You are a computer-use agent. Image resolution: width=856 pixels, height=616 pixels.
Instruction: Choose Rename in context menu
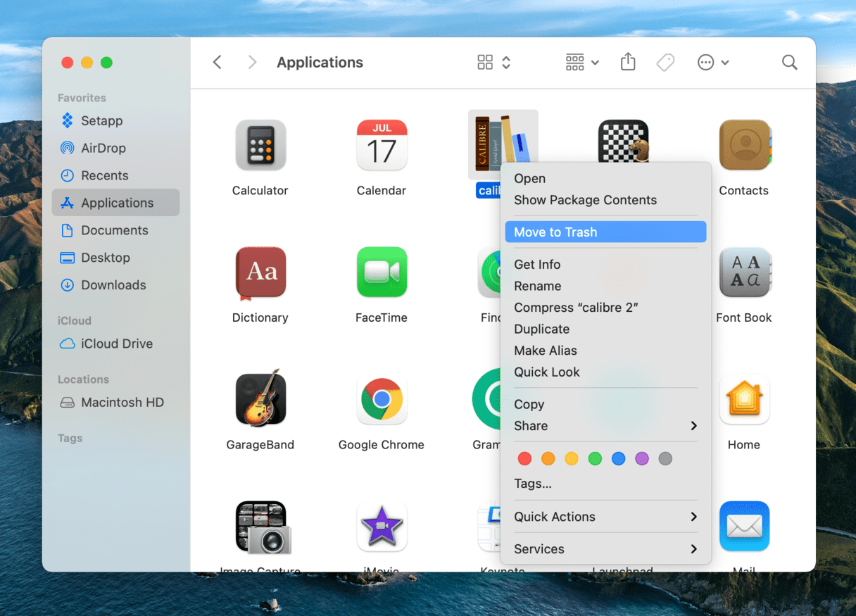tap(605, 286)
